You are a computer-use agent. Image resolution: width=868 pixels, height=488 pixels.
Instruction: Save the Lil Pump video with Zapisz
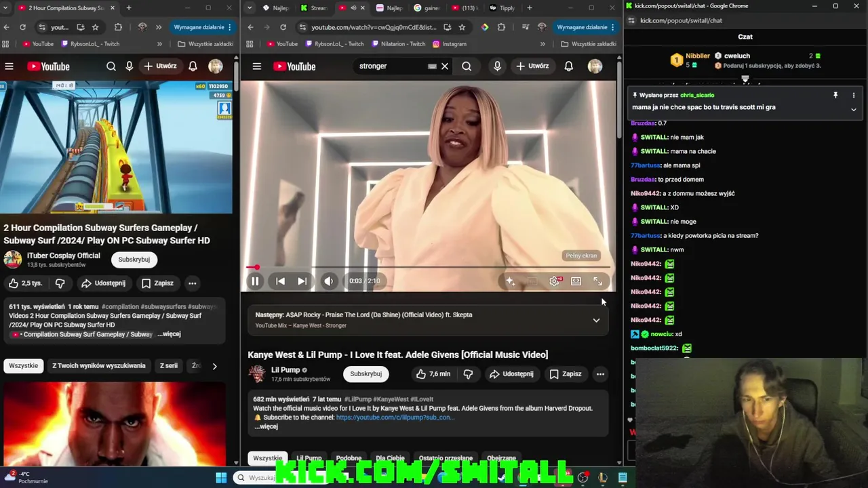tap(565, 374)
